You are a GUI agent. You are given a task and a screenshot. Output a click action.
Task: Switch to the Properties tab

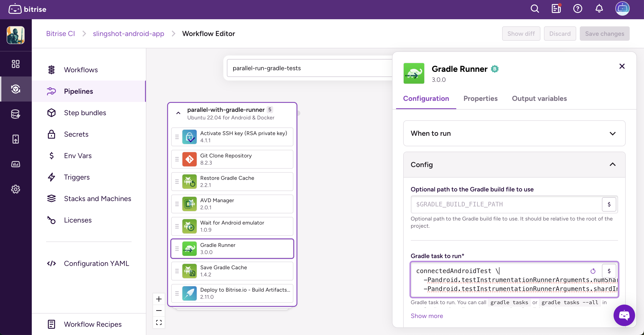(x=480, y=98)
